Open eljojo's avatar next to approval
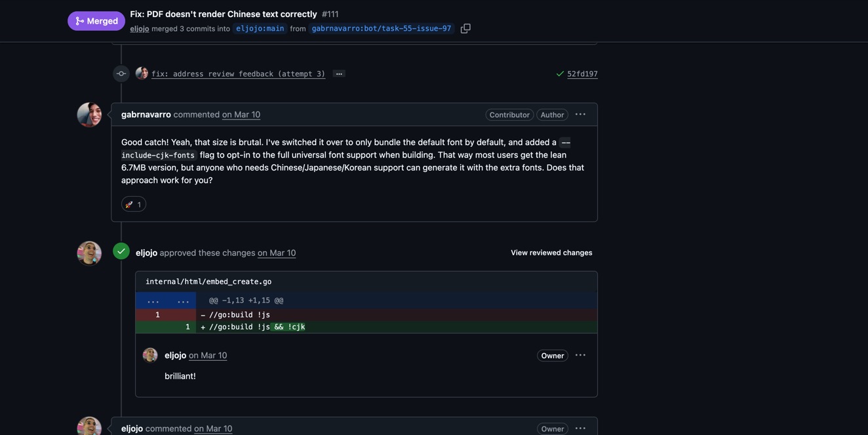Screen dimensions: 868x435 [x=89, y=253]
